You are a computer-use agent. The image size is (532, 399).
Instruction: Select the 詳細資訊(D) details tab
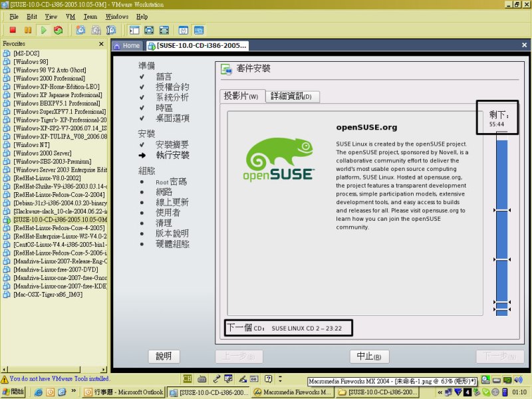point(292,96)
